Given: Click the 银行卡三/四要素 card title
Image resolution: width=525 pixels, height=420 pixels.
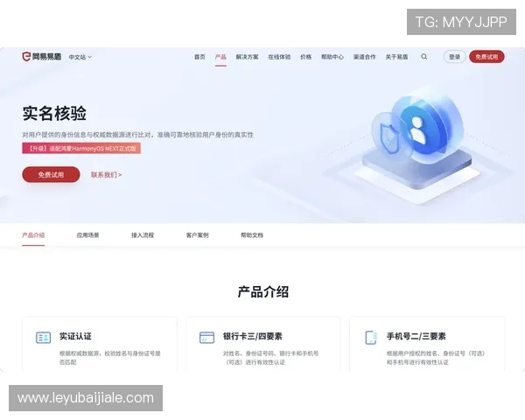Looking at the screenshot, I should click(x=253, y=336).
